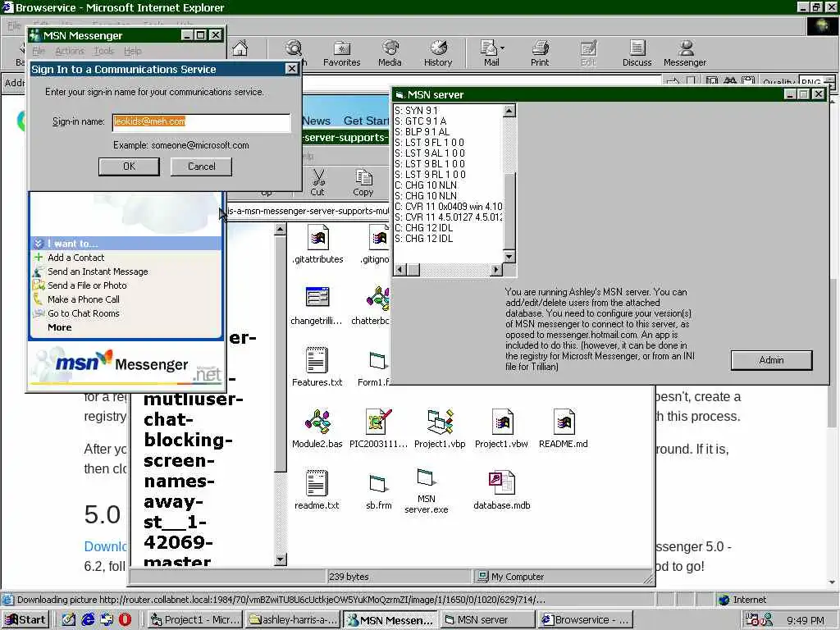Click the Copy icon in folder toolbar

[363, 183]
